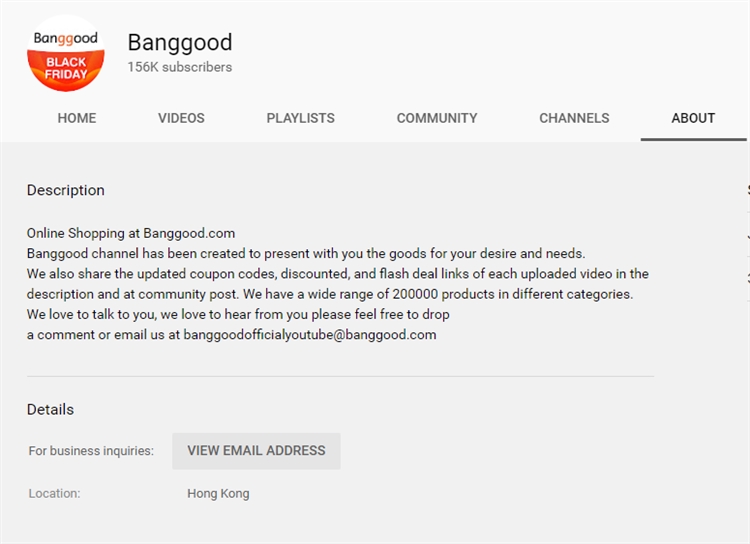
Task: Go to the PLAYLISTS tab
Action: tap(300, 118)
